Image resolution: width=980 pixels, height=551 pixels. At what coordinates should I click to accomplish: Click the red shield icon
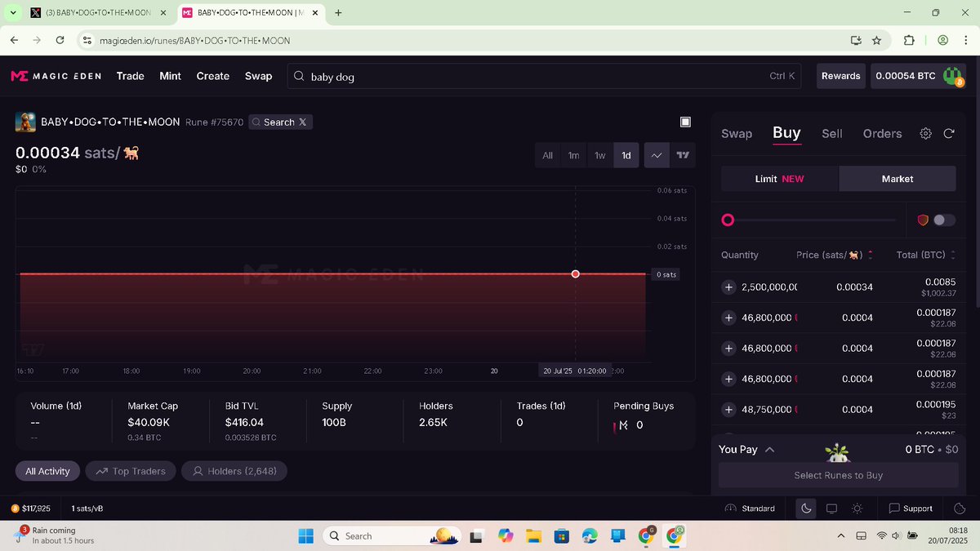(923, 220)
